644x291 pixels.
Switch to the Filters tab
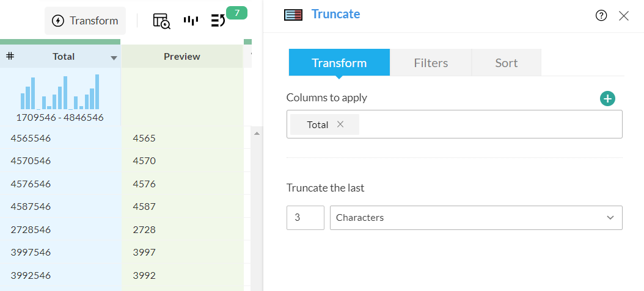431,63
